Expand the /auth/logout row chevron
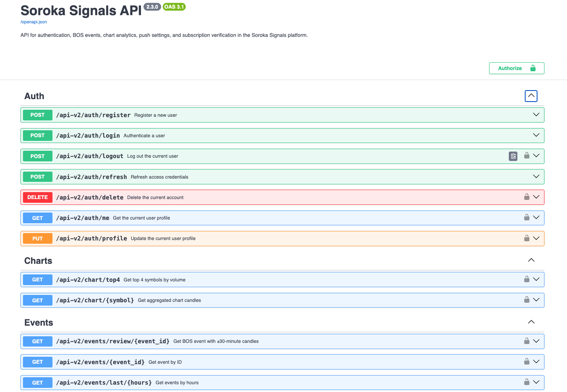567x392 pixels. 536,156
